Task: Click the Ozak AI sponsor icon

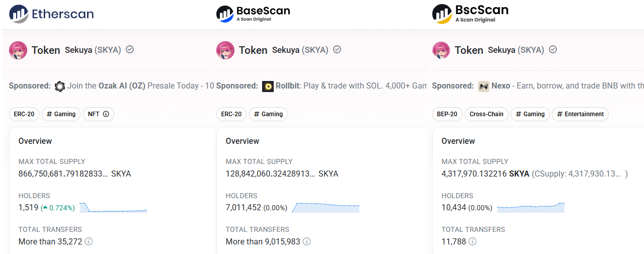Action: (x=60, y=86)
